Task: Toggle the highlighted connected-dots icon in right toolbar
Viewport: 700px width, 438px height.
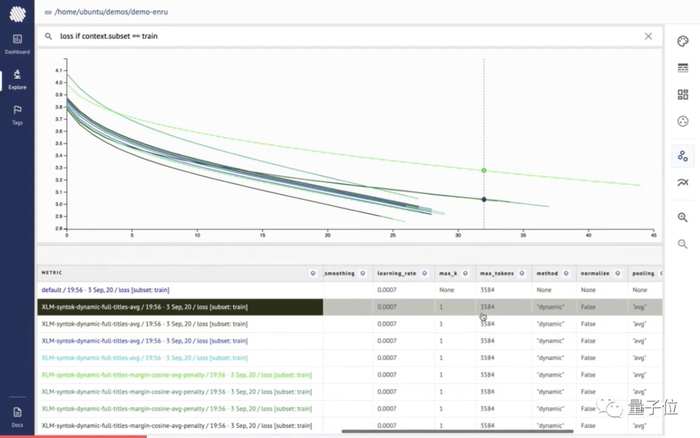Action: [x=683, y=156]
